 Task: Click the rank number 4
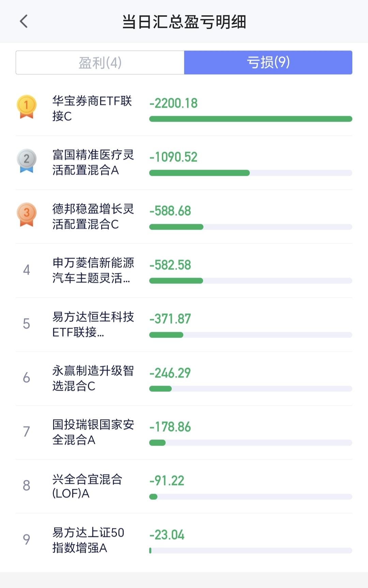pyautogui.click(x=27, y=270)
